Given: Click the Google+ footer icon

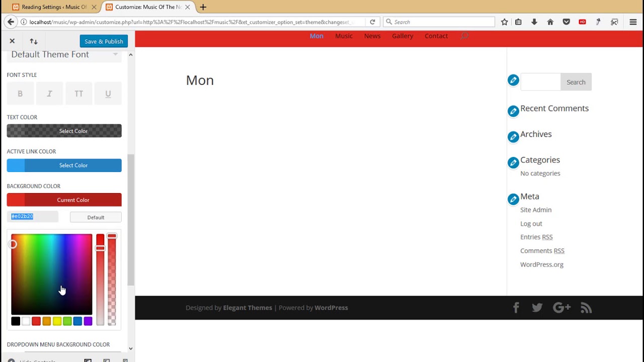Looking at the screenshot, I should 562,308.
